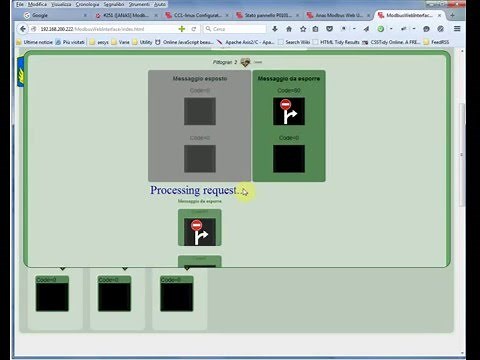Open the Utility bookmark folder
The height and width of the screenshot is (360, 480).
142,42
